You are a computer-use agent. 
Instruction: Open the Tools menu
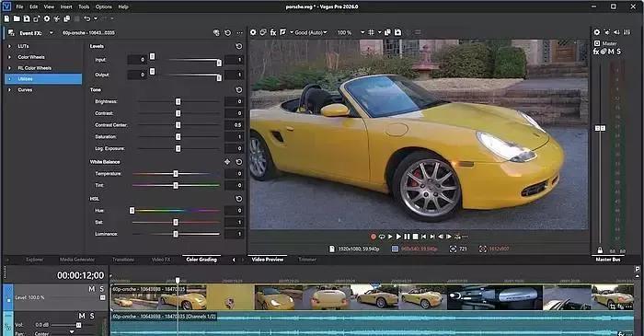click(84, 6)
